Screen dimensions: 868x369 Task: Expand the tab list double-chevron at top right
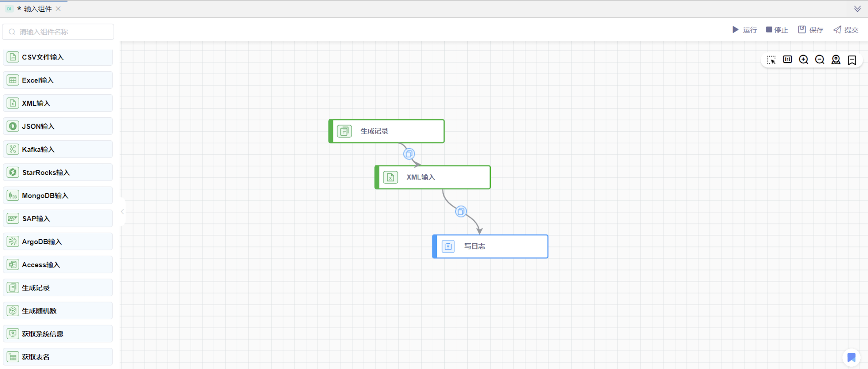[857, 9]
